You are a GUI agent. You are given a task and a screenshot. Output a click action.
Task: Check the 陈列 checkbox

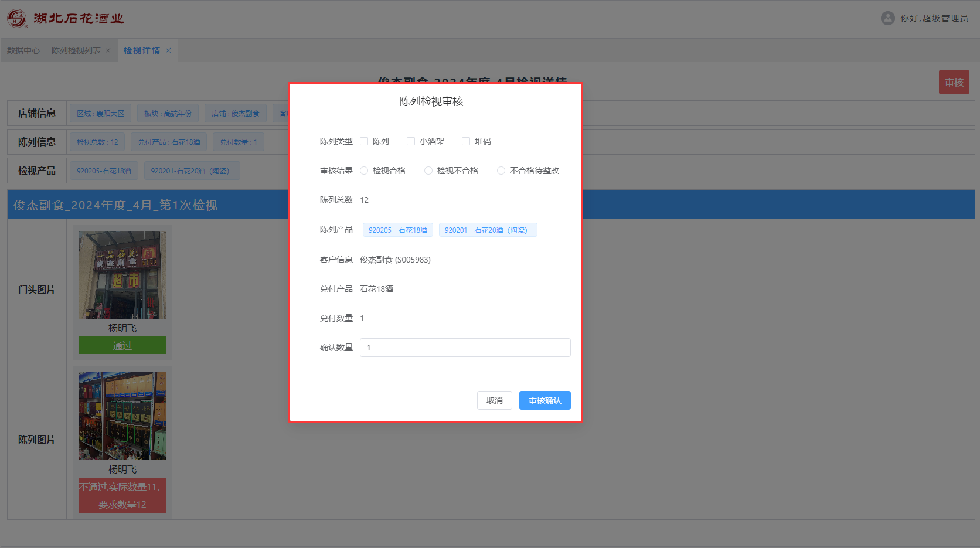coord(364,141)
